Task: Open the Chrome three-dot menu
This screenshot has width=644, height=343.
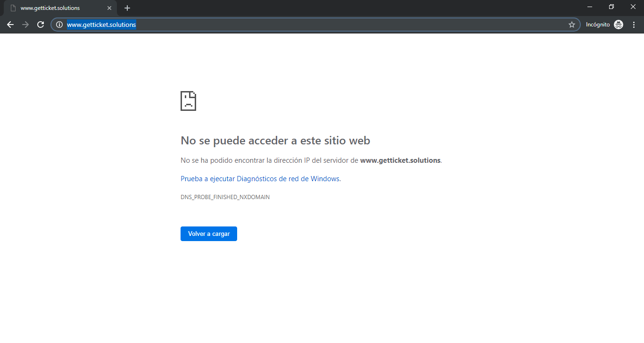Action: point(634,25)
